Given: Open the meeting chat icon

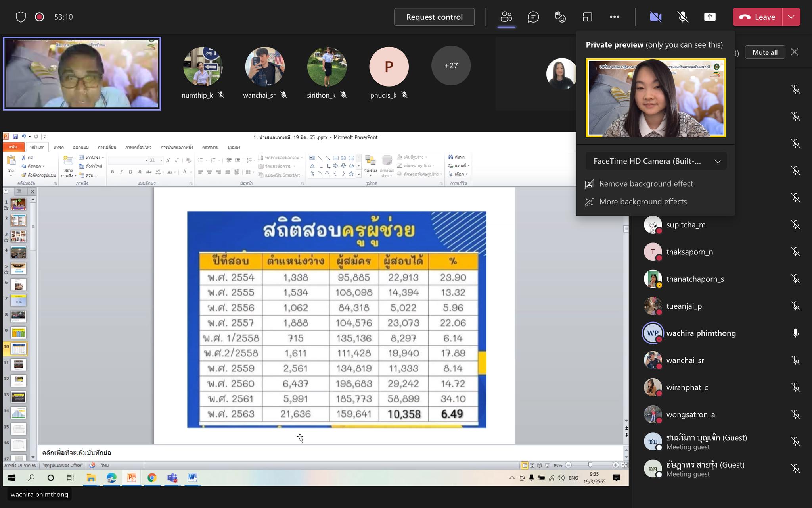Looking at the screenshot, I should (533, 17).
